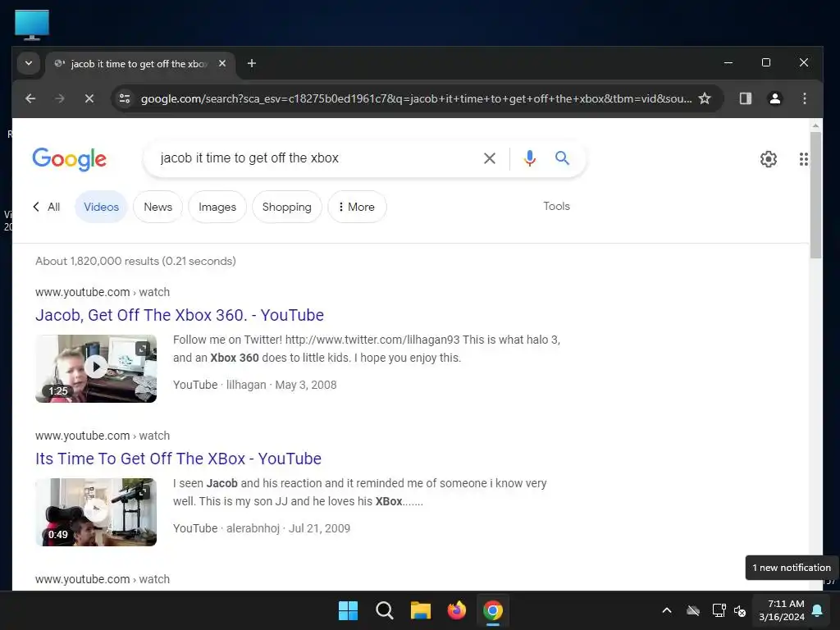Open Chrome side panel
This screenshot has height=630, width=840.
745,98
